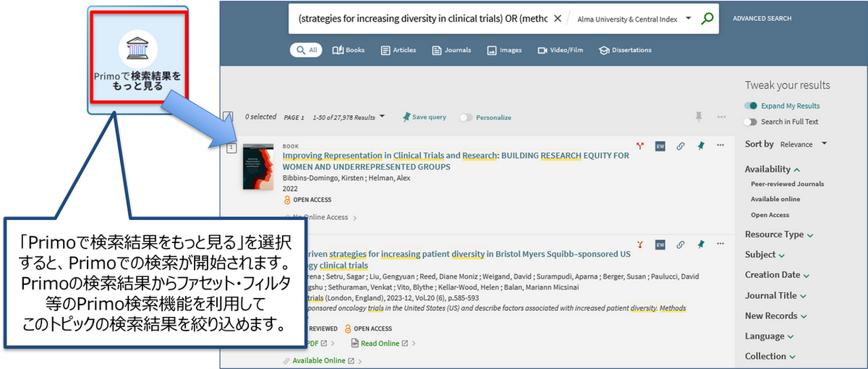Open more actions menu for first result
This screenshot has height=369, width=868.
pos(720,145)
